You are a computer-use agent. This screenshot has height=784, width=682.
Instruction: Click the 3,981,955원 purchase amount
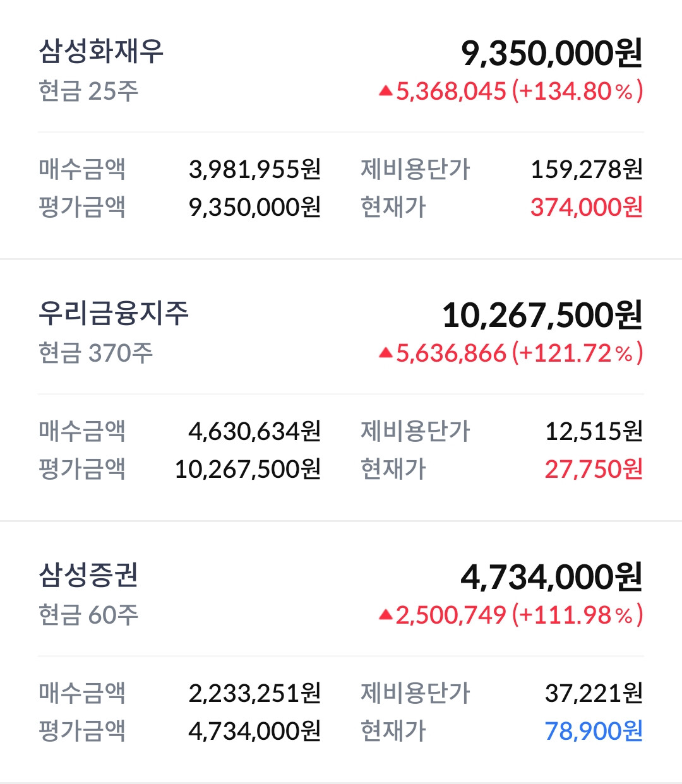254,169
